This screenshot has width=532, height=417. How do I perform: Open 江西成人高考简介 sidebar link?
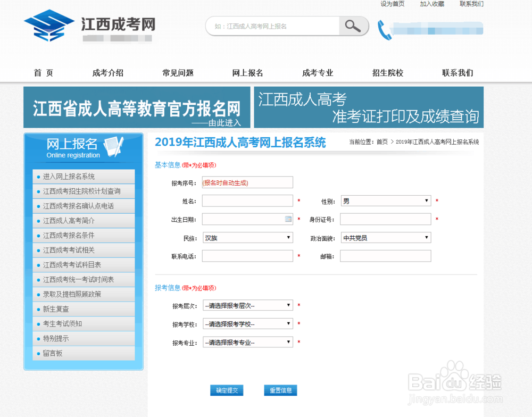click(84, 221)
